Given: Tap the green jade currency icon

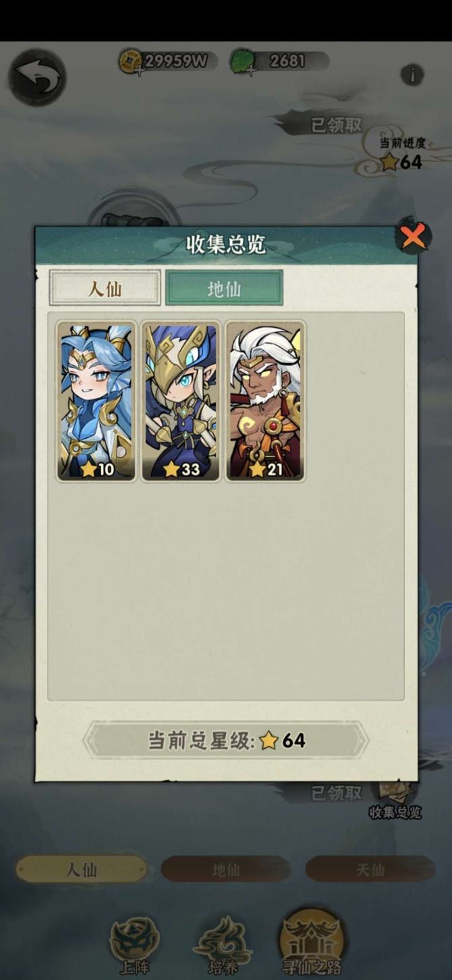Looking at the screenshot, I should pos(241,61).
